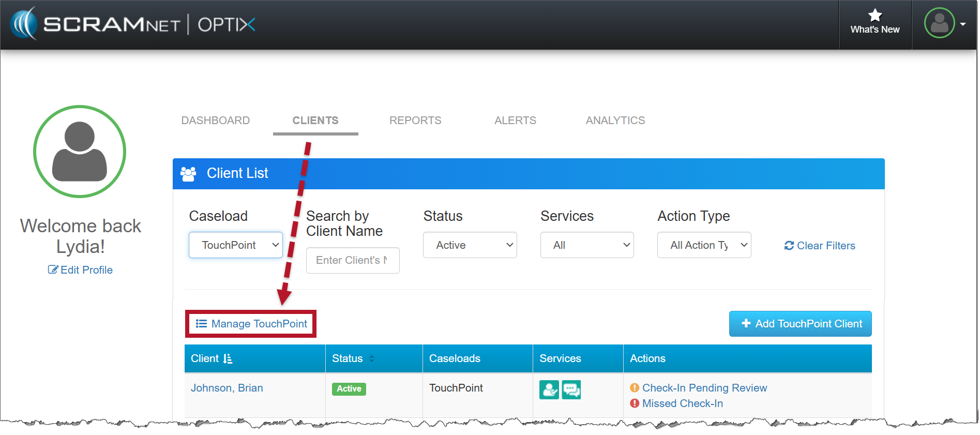The height and width of the screenshot is (435, 980).
Task: Switch to the Reports tab
Action: [x=415, y=121]
